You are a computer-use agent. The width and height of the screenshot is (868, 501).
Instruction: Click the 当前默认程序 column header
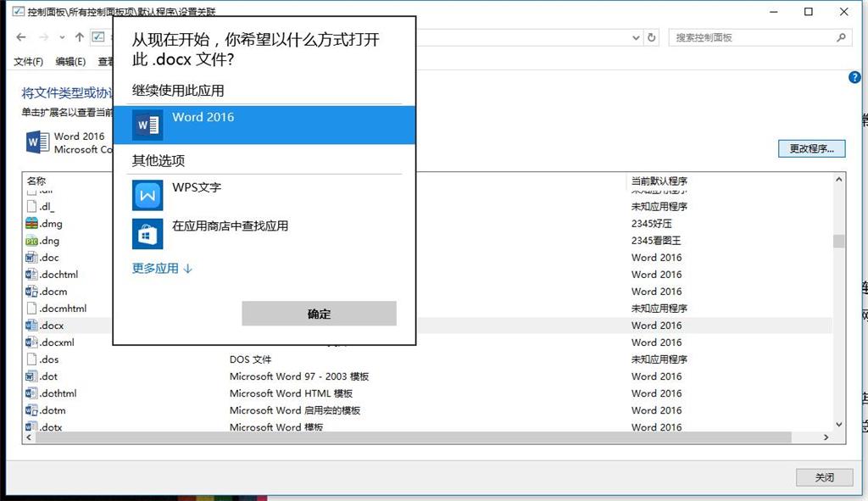tap(659, 181)
